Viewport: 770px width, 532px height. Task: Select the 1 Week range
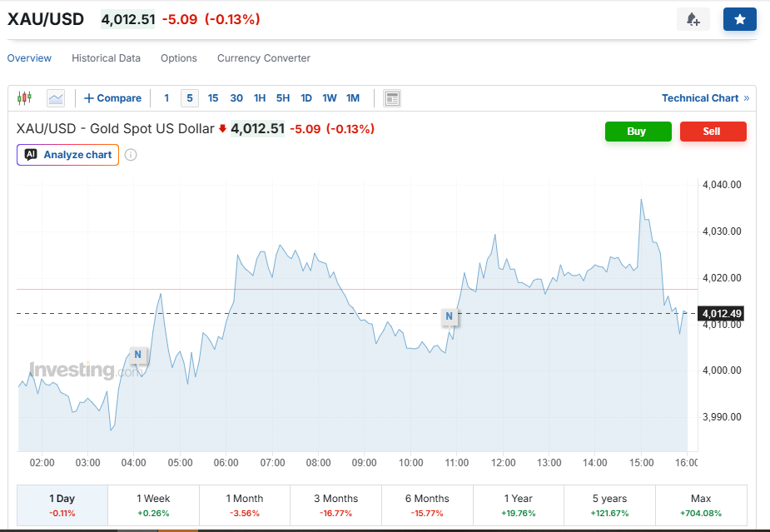[x=153, y=505]
